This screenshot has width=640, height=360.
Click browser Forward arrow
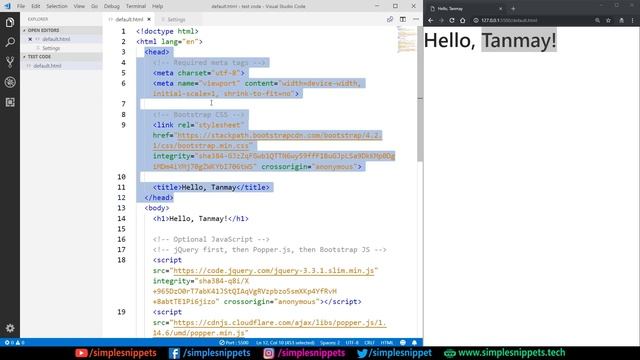(x=441, y=20)
